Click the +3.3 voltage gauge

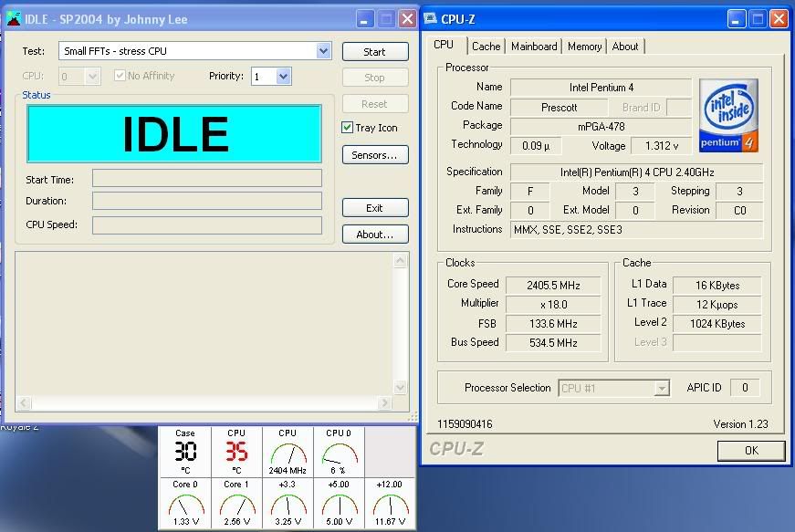pyautogui.click(x=288, y=503)
